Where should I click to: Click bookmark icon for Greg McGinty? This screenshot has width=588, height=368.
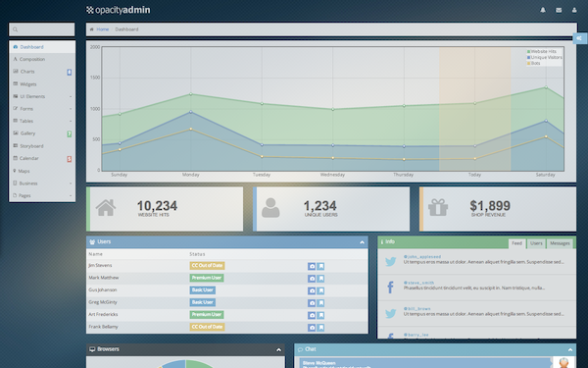point(320,303)
